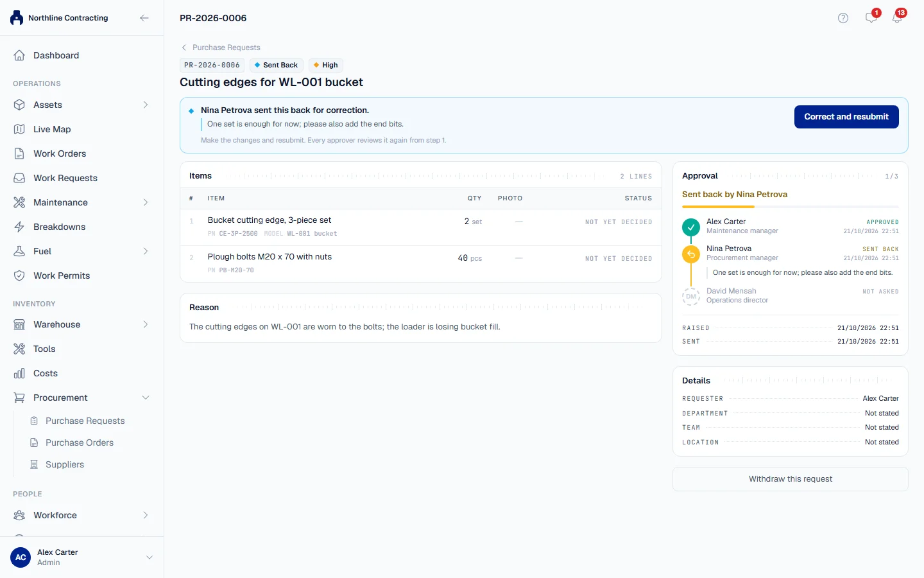Click the Costs bar chart icon
Viewport: 924px width, 578px height.
click(x=19, y=373)
